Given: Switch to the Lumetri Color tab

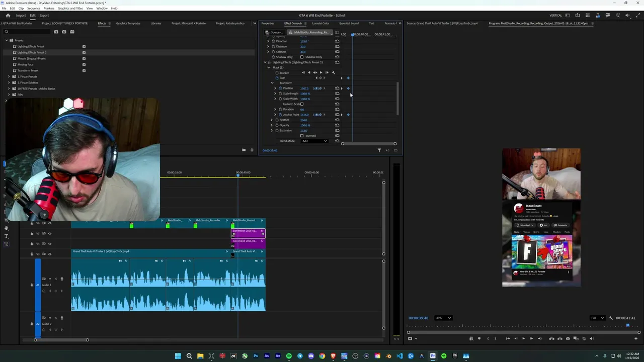Looking at the screenshot, I should pos(320,23).
